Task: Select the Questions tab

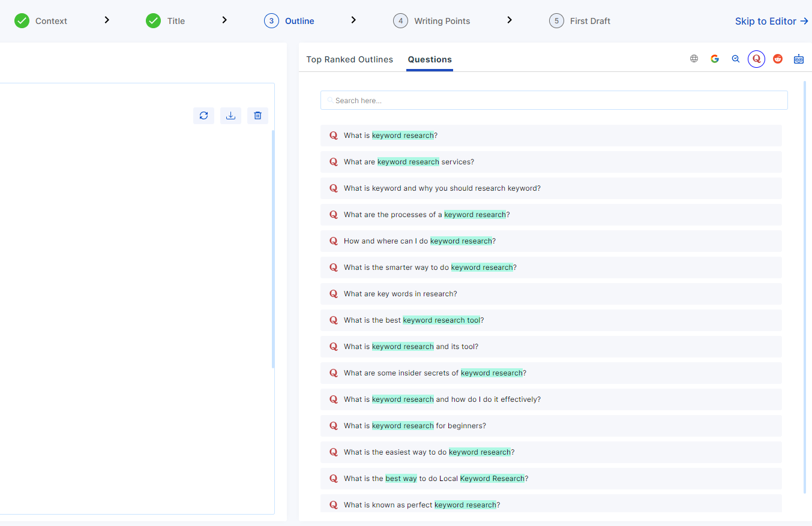Action: click(430, 59)
